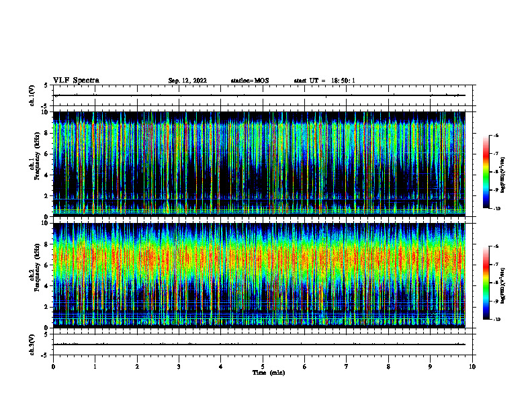Click the ch.1 spectrogram panel

click(x=259, y=164)
